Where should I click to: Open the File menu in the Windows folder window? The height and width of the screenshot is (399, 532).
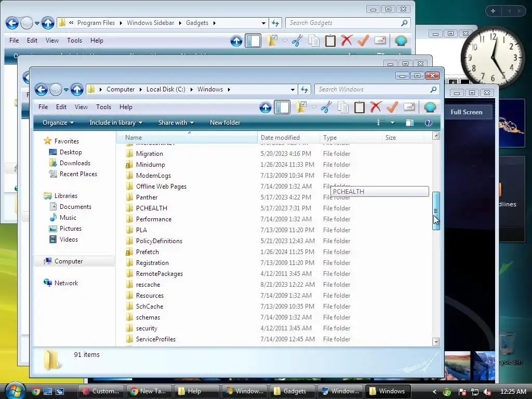tap(43, 107)
